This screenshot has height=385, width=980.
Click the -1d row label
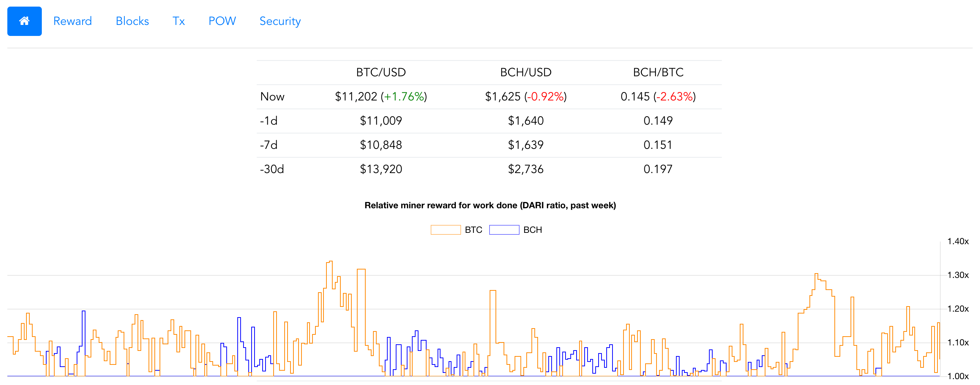point(269,121)
